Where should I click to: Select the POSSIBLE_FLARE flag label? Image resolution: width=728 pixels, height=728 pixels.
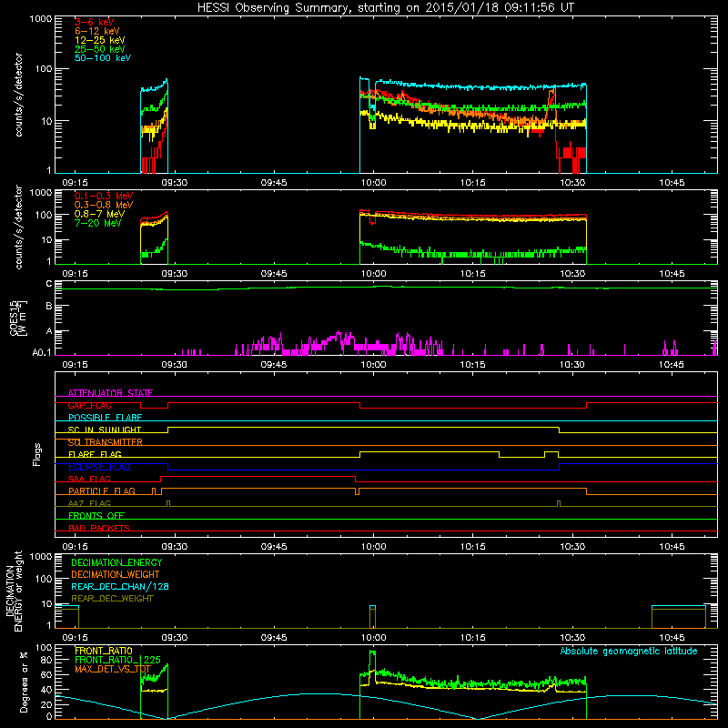point(105,418)
